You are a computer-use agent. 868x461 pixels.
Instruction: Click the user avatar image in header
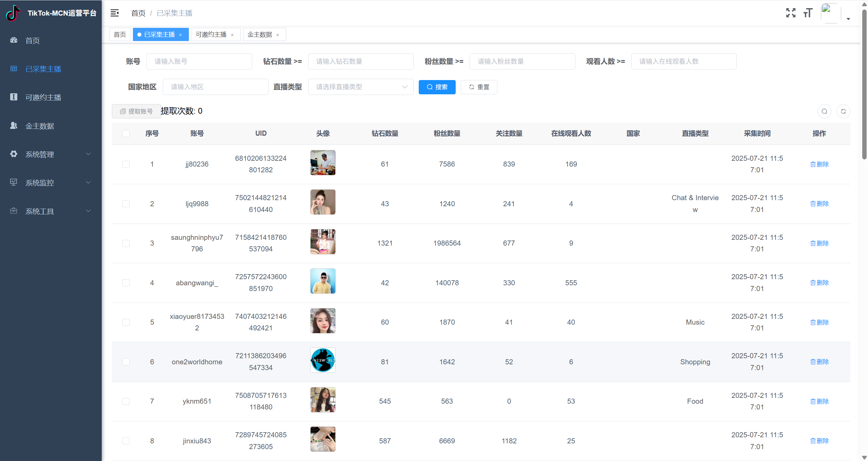pos(831,13)
